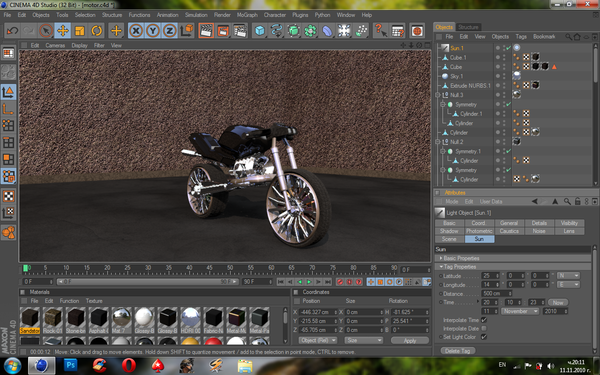Open the array modeling objects icon
This screenshot has height=375, width=600.
[310, 31]
